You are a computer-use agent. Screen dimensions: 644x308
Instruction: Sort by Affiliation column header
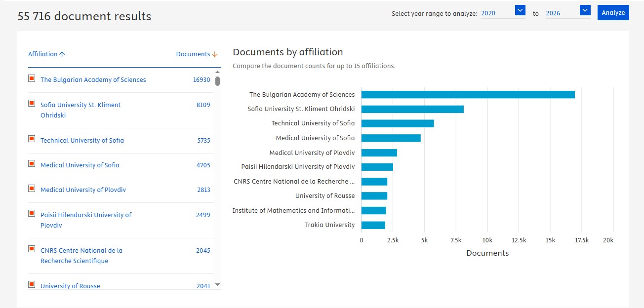coord(46,54)
